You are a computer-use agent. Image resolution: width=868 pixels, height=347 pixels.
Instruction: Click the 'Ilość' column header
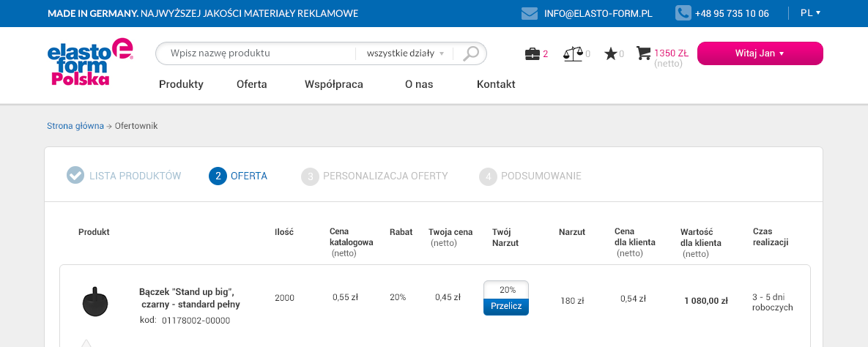284,232
